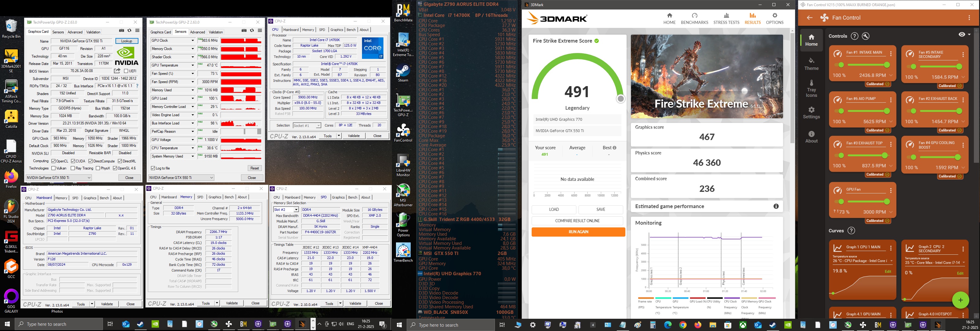Open Tray Icons page in Fan Control sidebar
The height and width of the screenshot is (331, 980).
(x=811, y=89)
